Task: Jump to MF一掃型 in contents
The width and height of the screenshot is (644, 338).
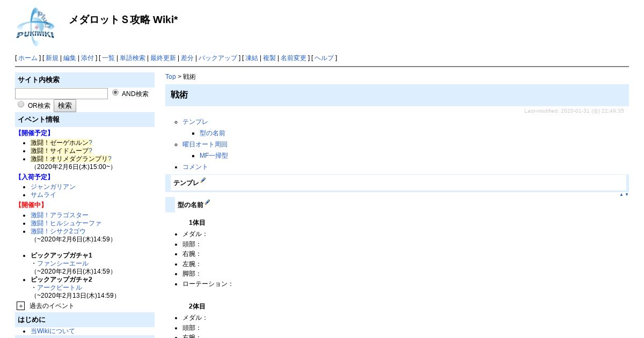Action: pyautogui.click(x=214, y=156)
